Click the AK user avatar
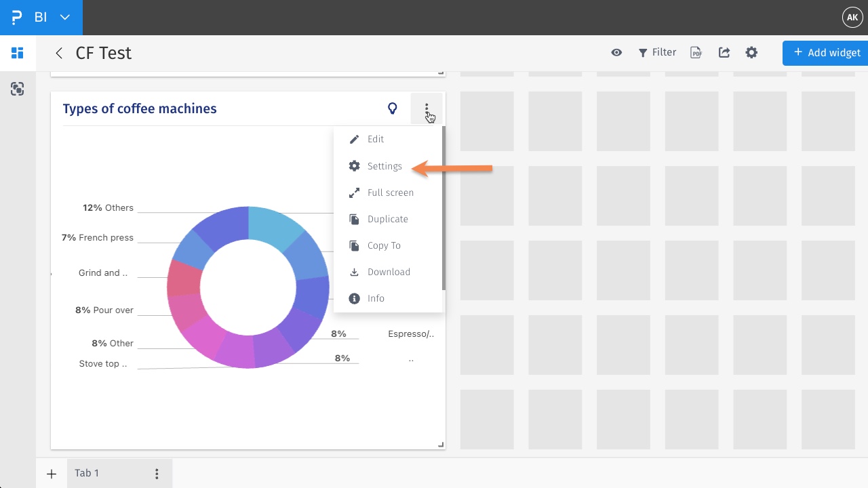Screen dimensions: 868x488 pyautogui.click(x=852, y=18)
